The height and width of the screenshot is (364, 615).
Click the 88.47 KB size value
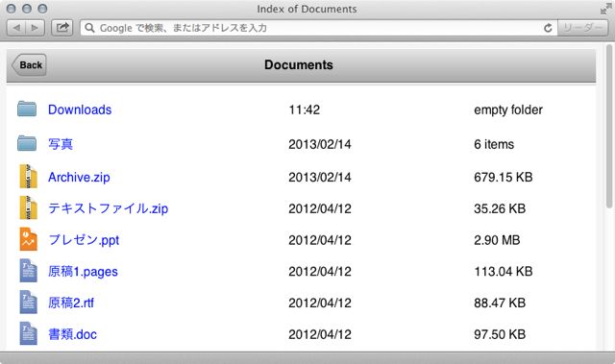click(x=500, y=303)
